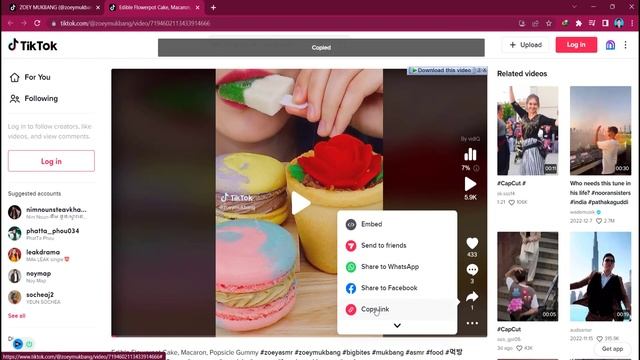
Task: Close the Download this video bar
Action: [484, 70]
